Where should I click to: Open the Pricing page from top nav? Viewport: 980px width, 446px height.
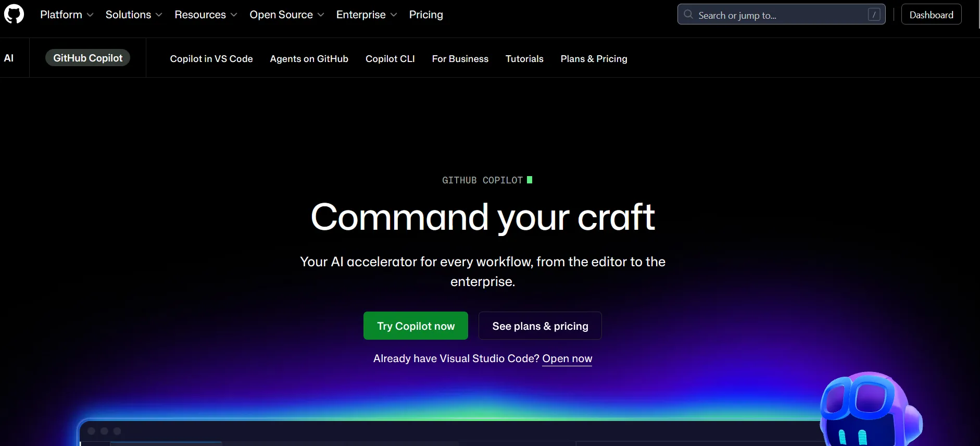(426, 15)
